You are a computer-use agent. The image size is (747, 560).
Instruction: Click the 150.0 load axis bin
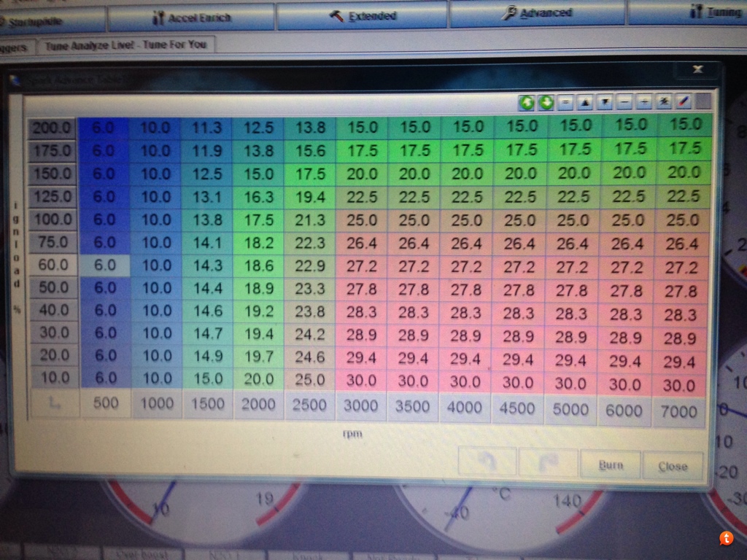click(x=53, y=174)
